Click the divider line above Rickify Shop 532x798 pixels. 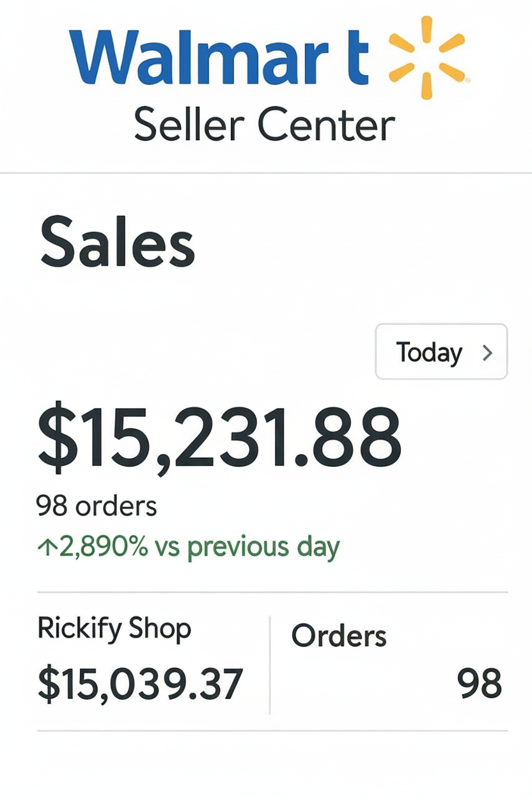click(x=272, y=592)
